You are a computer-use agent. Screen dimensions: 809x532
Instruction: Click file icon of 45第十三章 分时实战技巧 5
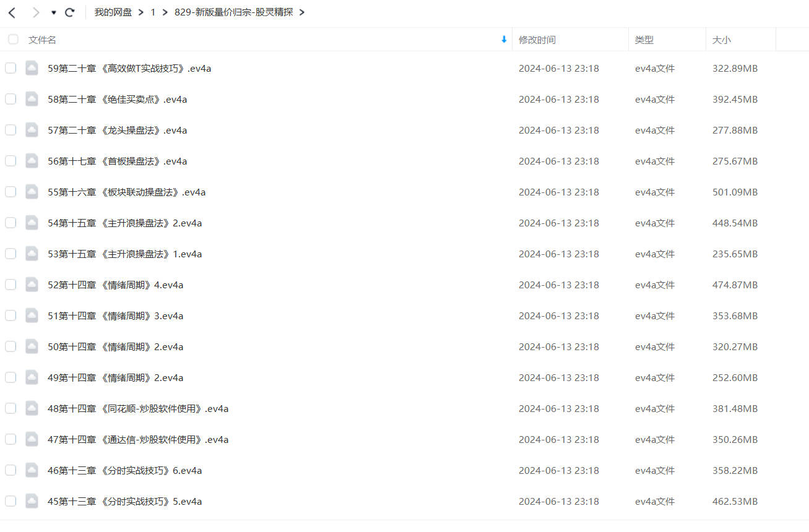pos(32,501)
